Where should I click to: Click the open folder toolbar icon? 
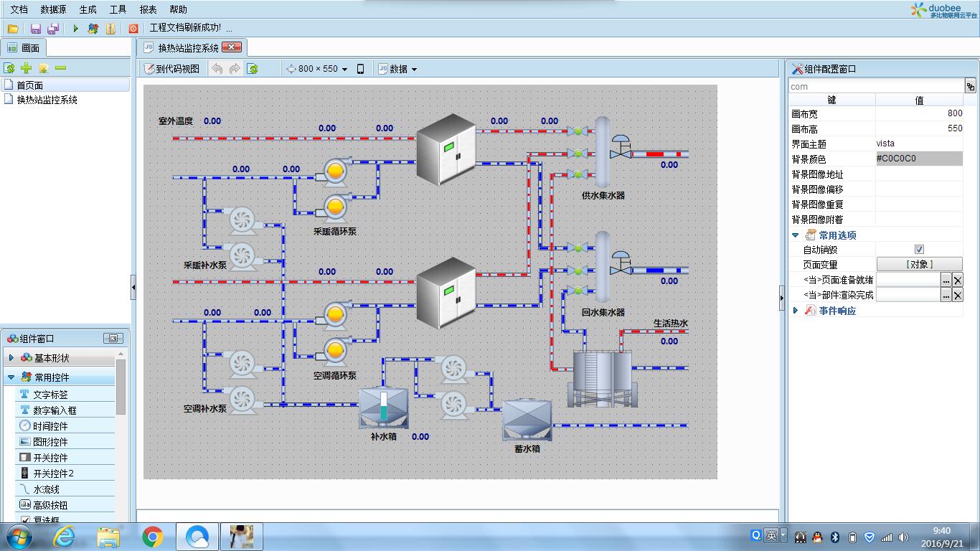(x=13, y=29)
